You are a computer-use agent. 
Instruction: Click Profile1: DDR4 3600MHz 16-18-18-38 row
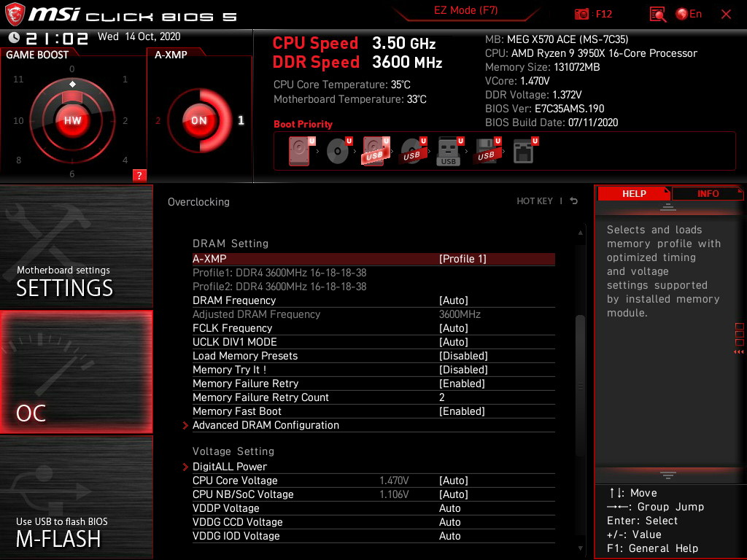point(279,273)
